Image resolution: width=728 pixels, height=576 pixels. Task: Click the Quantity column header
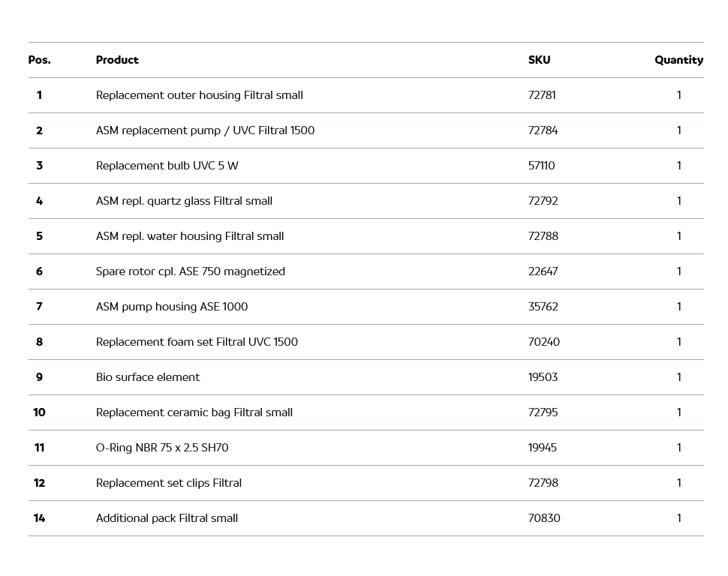678,60
